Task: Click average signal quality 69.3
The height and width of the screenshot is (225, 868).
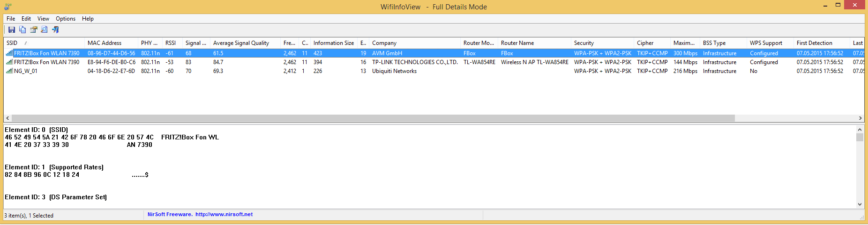Action: pyautogui.click(x=218, y=71)
